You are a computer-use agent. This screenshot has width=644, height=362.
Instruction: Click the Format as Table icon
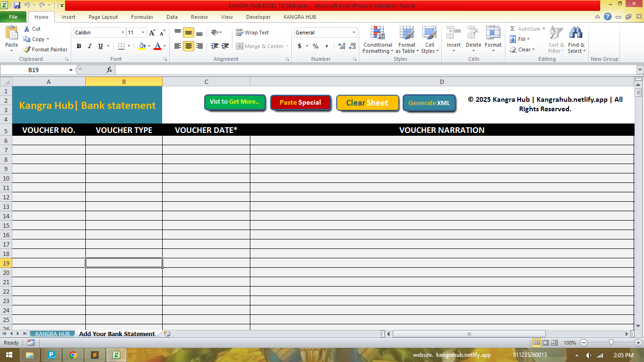(x=406, y=40)
